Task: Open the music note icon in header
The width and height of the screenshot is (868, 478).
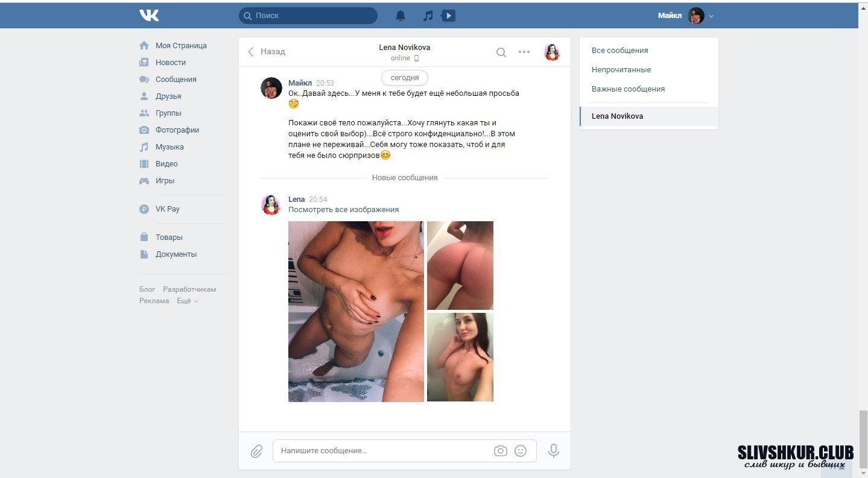Action: (428, 16)
